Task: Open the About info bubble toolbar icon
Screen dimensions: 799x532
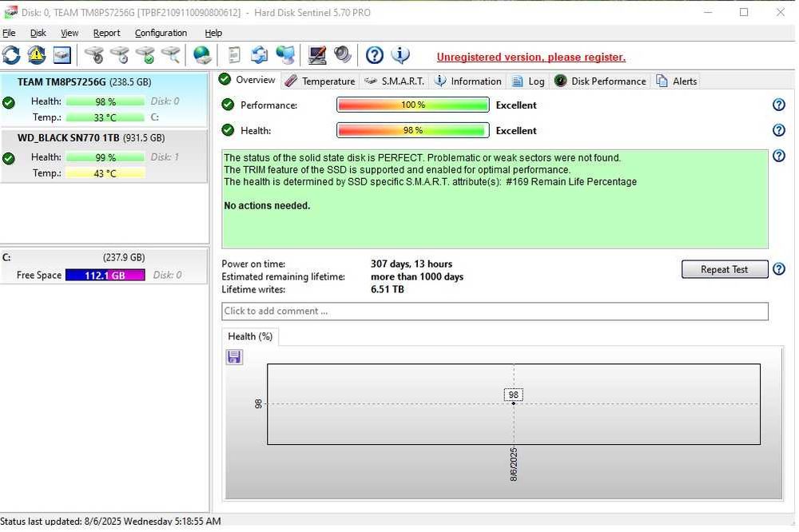Action: tap(400, 55)
